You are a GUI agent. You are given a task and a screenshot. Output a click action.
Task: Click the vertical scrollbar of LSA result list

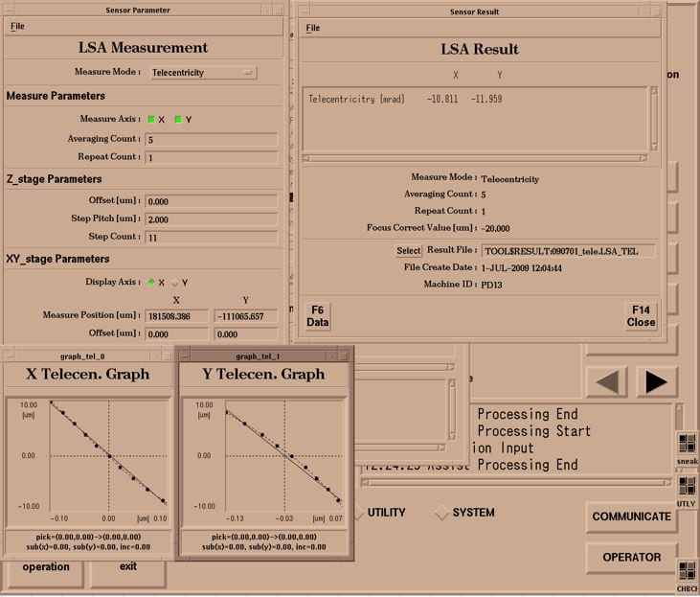point(654,119)
